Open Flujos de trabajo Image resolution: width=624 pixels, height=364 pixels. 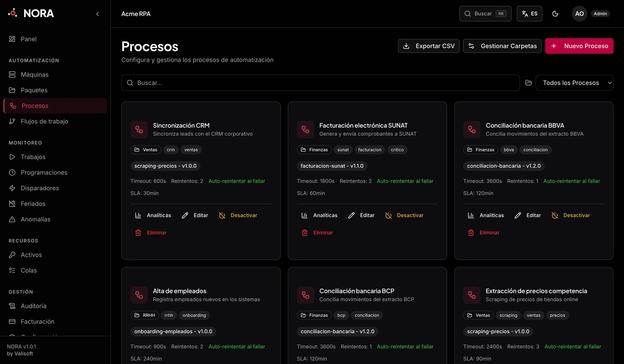[x=55, y=121]
